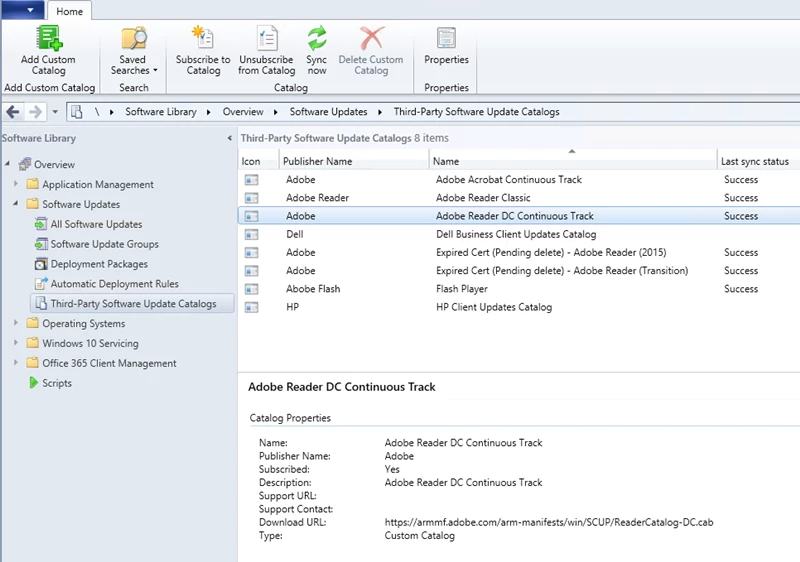Screen dimensions: 800x562
Task: Select HP Client Updates Catalog name
Action: point(494,308)
